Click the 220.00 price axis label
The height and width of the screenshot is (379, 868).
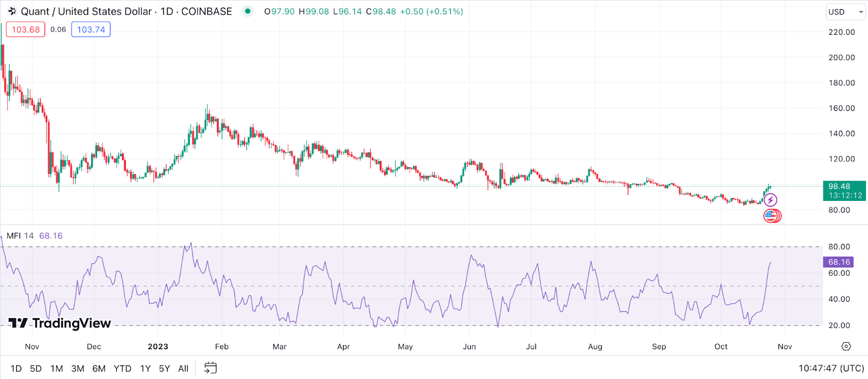(x=841, y=32)
